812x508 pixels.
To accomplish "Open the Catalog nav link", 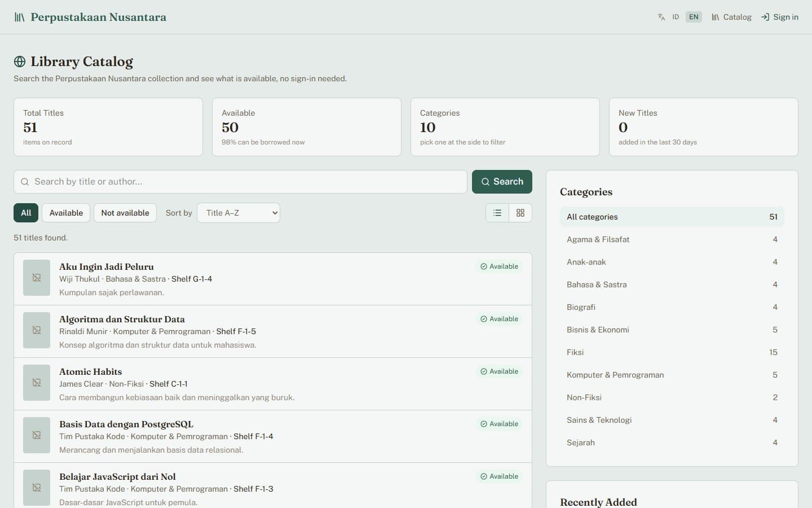I will tap(731, 17).
